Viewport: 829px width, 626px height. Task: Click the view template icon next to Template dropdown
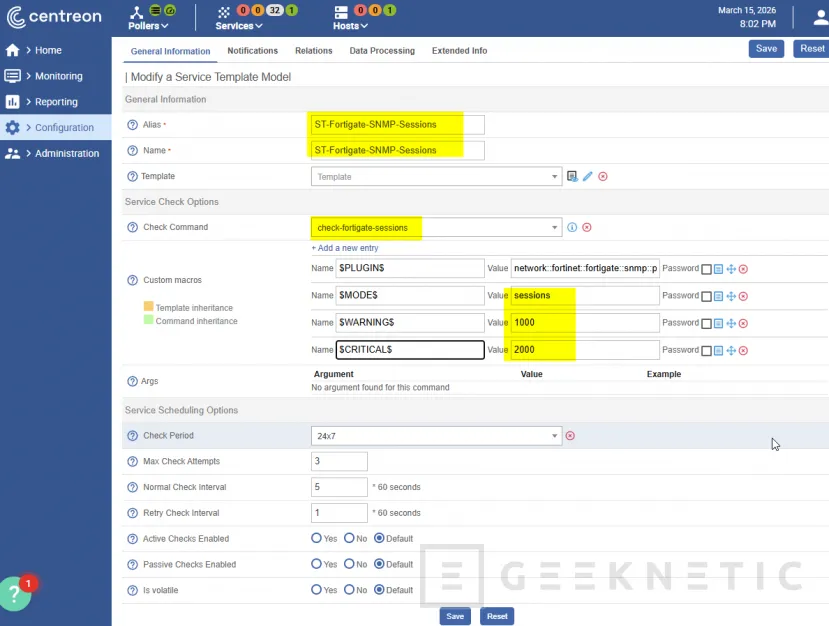click(x=571, y=174)
